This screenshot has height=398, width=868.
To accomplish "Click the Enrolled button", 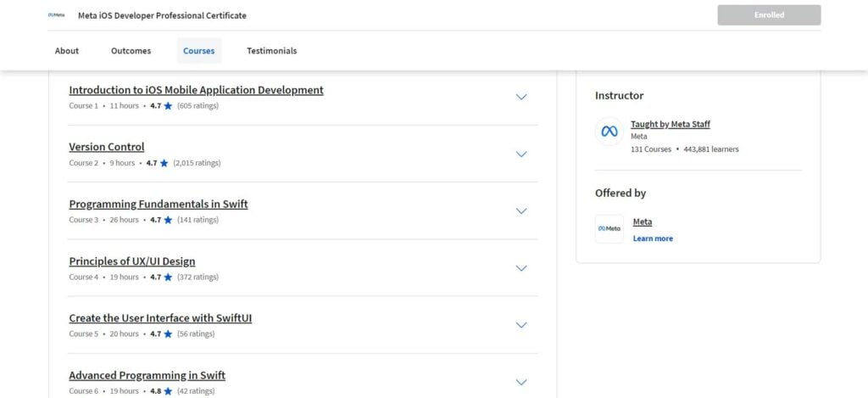I will pos(769,15).
